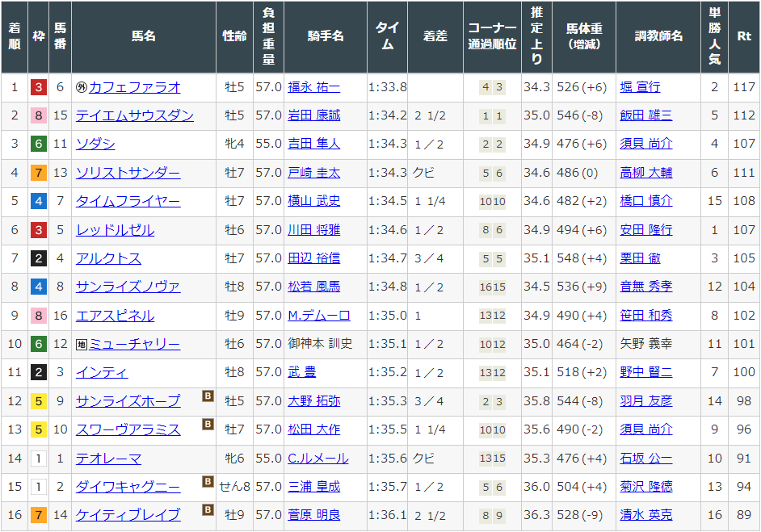Open horse page ケイティブレイブ
The width and height of the screenshot is (761, 532).
pos(128,514)
